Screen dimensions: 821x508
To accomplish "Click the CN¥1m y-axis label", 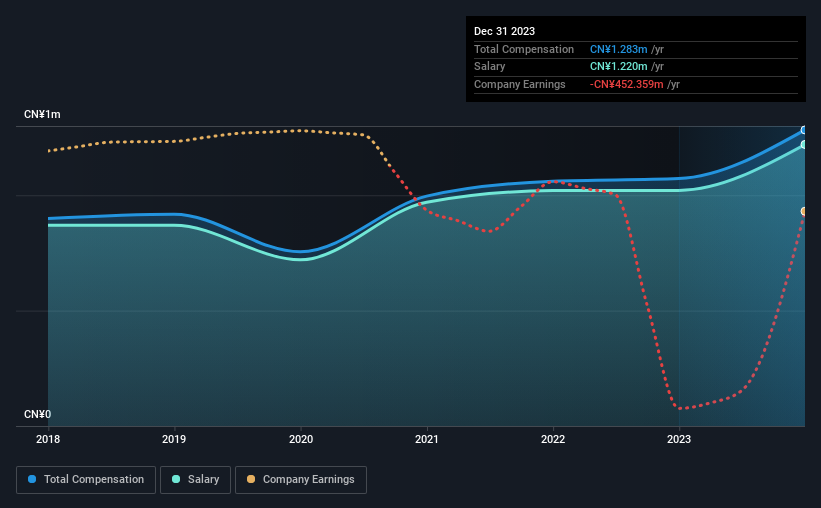I will pos(42,115).
